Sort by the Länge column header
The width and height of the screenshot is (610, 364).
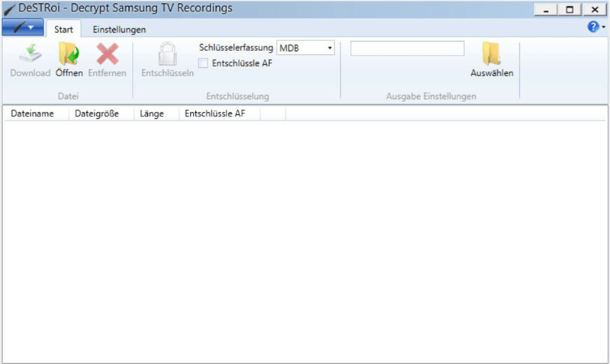[156, 113]
